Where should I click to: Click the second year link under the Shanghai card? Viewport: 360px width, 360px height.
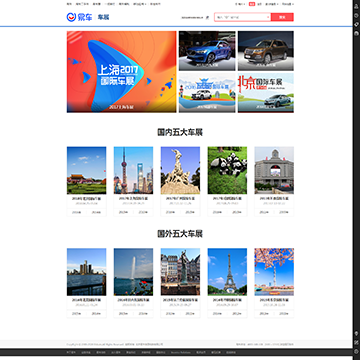143,212
